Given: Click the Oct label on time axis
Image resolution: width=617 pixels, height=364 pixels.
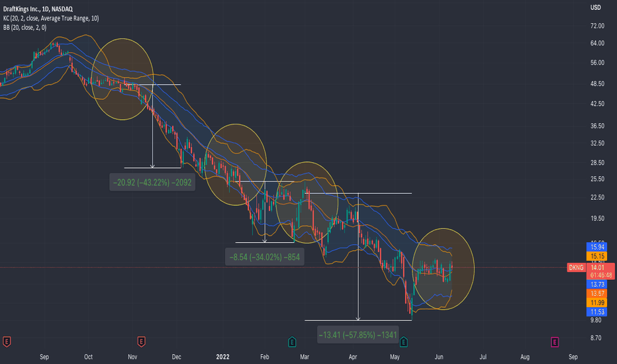Looking at the screenshot, I should [x=88, y=357].
